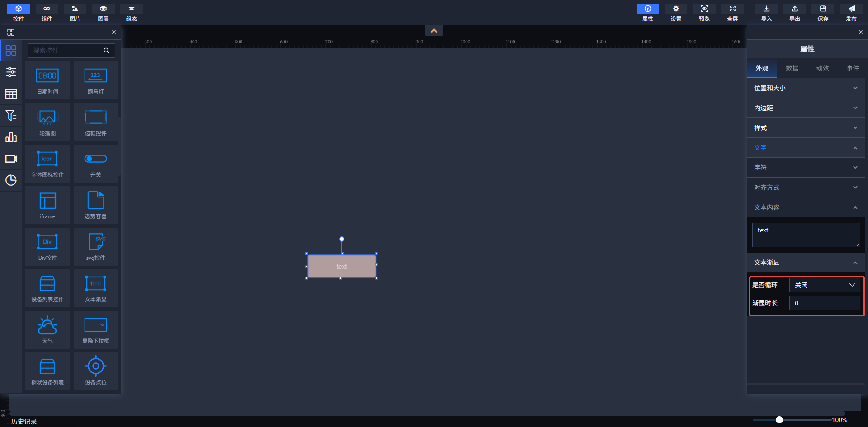Viewport: 868px width, 427px height.
Task: Collapse the 文本内容 section
Action: (x=807, y=207)
